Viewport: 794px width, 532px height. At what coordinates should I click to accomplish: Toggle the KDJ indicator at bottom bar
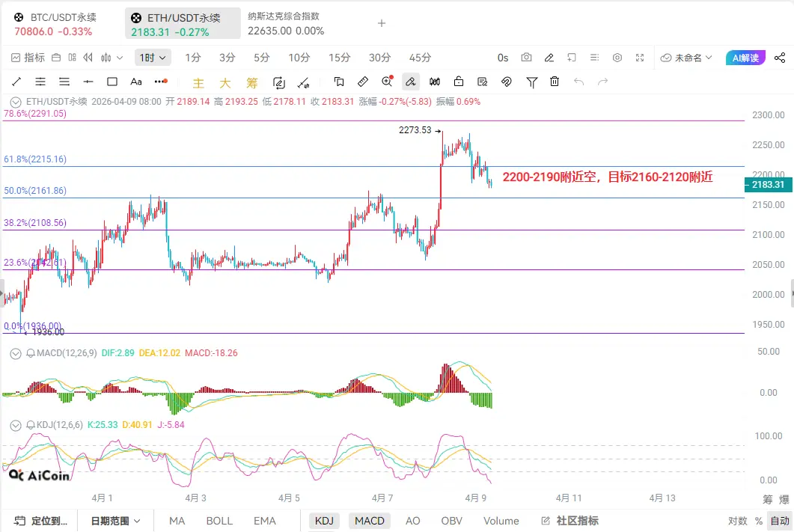[x=324, y=521]
